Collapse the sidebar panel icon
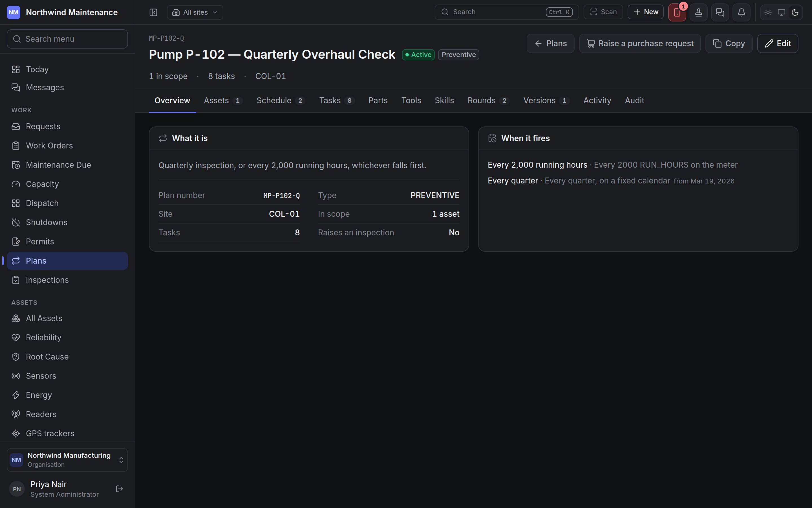The height and width of the screenshot is (508, 812). pyautogui.click(x=153, y=12)
